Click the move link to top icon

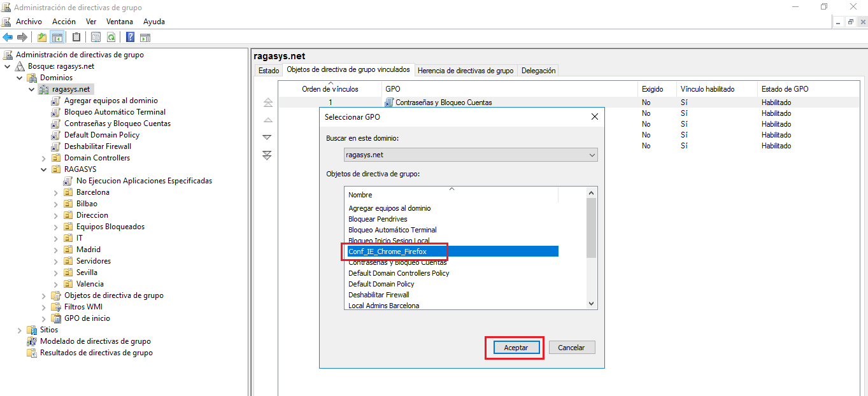click(x=267, y=102)
